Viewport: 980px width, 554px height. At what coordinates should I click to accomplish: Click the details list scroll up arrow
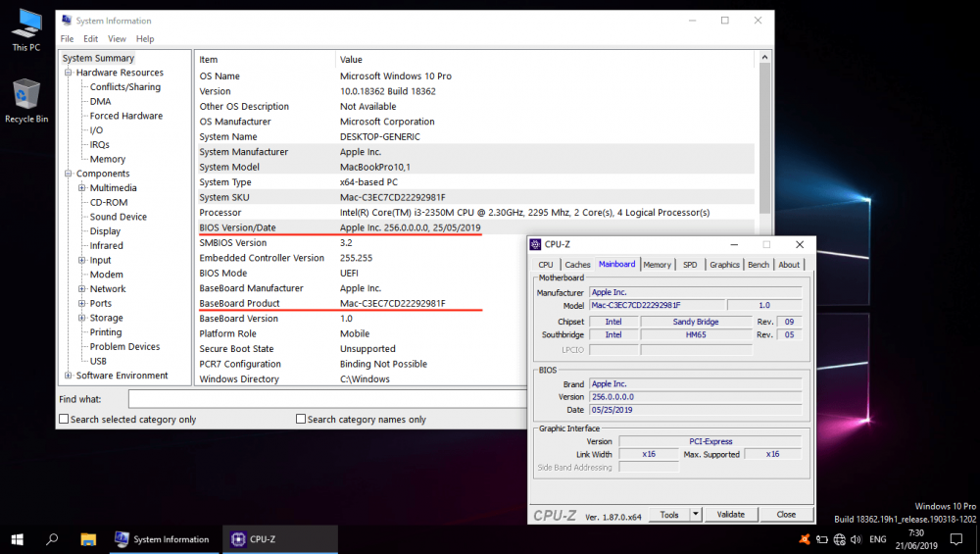point(764,58)
